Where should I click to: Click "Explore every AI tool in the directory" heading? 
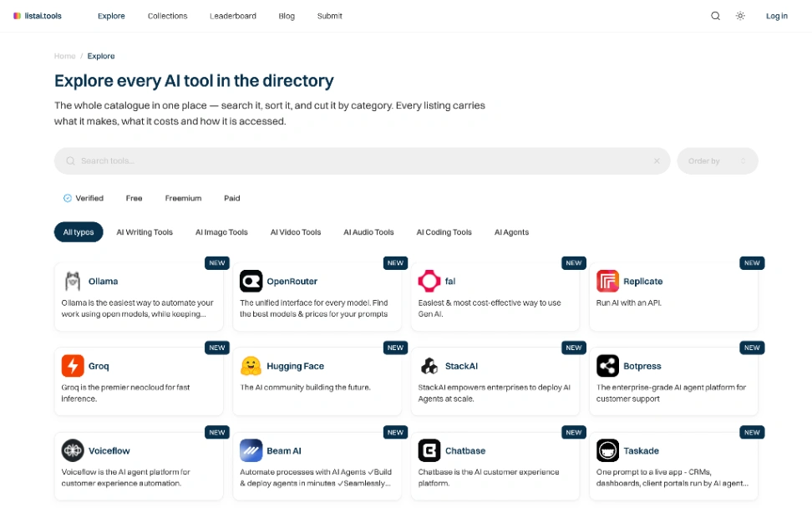[x=194, y=81]
